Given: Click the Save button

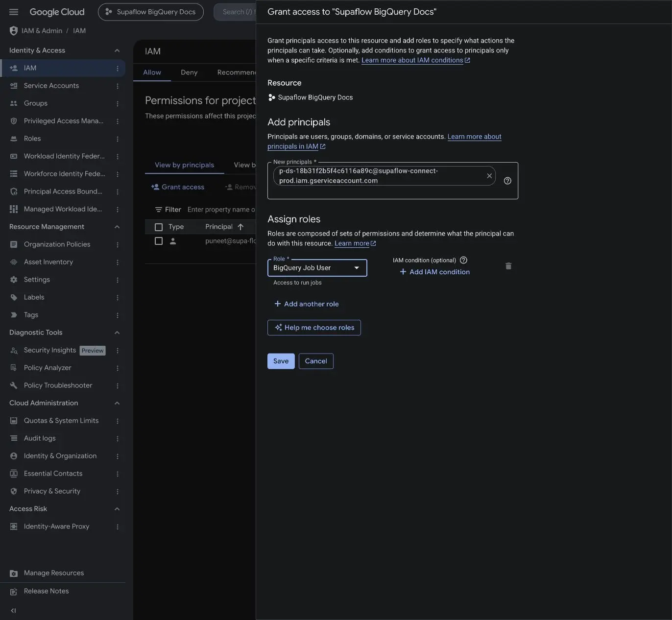Looking at the screenshot, I should (x=281, y=361).
